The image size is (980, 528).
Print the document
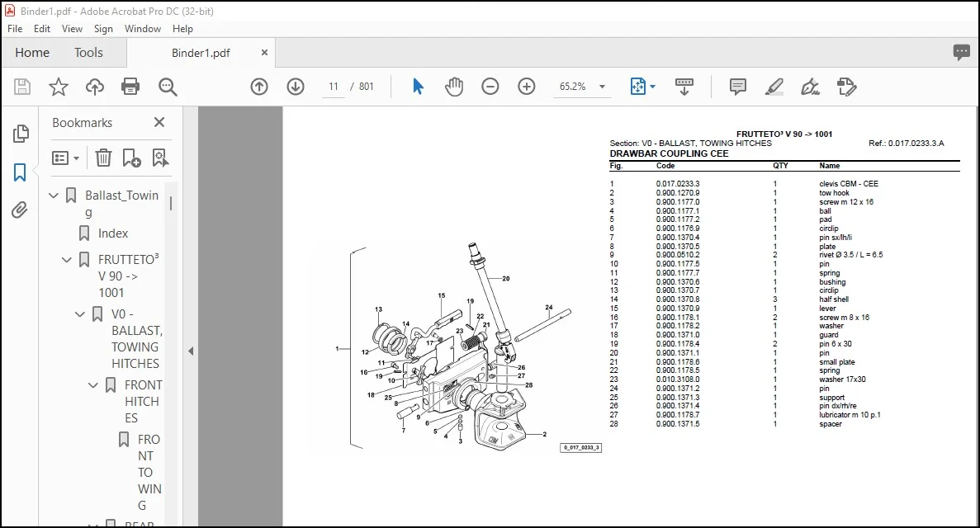point(130,87)
